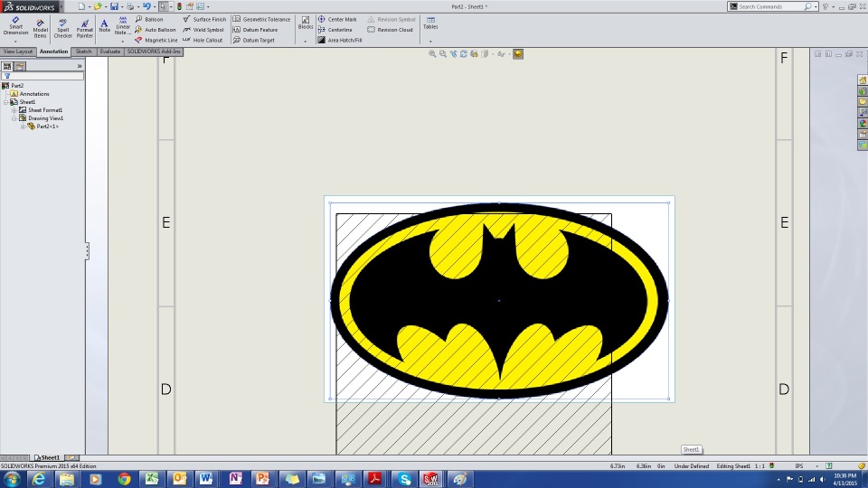
Task: Click the Undo arrow icon
Action: click(146, 6)
